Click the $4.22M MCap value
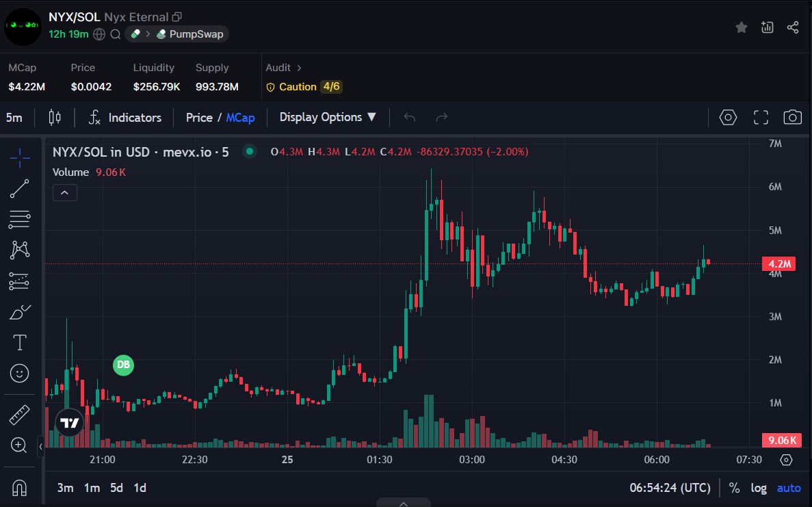Viewport: 812px width, 507px height. 27,86
